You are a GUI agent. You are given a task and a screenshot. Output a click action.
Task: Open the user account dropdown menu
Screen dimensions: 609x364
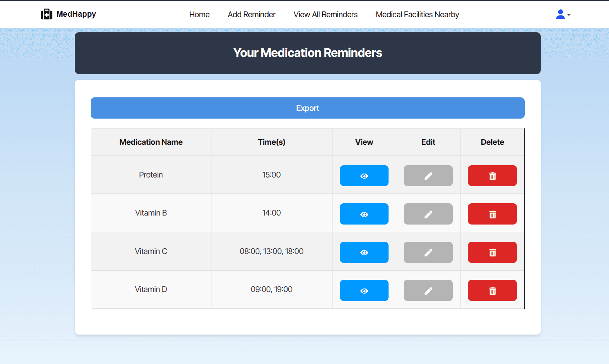pos(563,15)
